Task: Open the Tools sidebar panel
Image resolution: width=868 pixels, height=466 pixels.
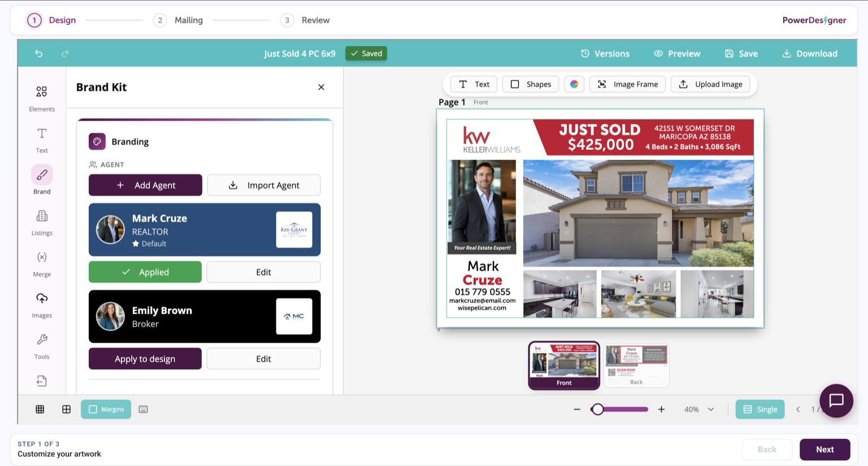Action: coord(42,346)
